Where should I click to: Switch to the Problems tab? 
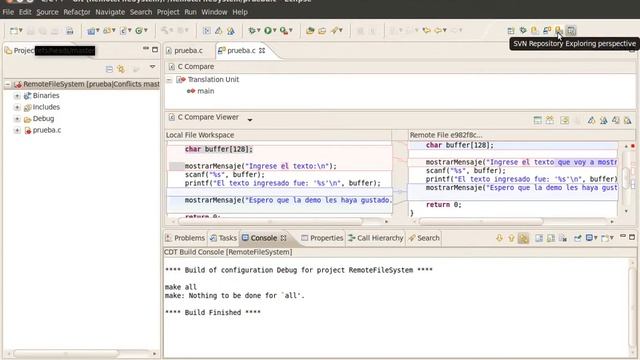coord(185,238)
